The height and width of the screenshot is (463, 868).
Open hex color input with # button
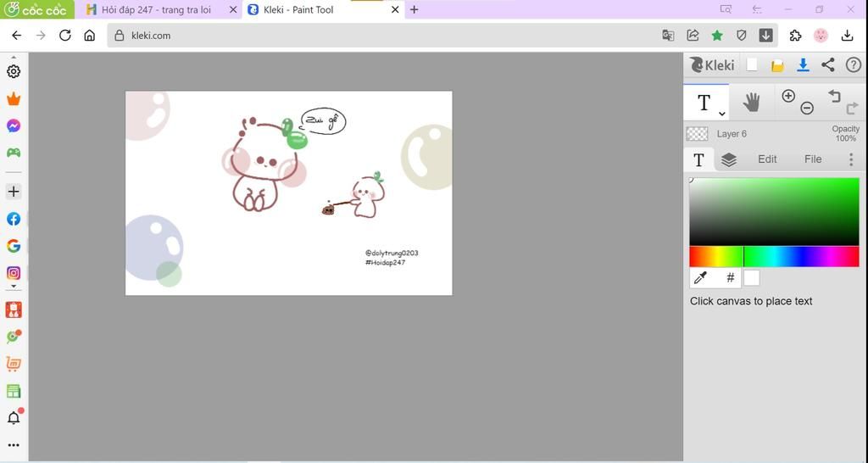pyautogui.click(x=730, y=278)
